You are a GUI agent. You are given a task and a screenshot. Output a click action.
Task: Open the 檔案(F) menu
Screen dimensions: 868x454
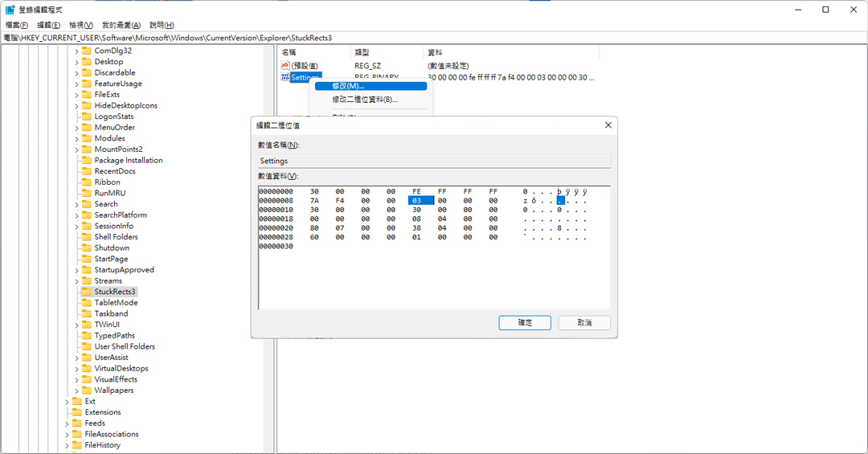17,25
